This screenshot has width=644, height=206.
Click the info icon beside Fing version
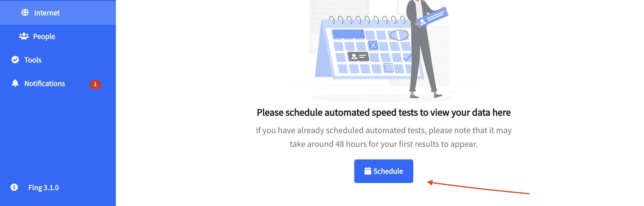pyautogui.click(x=14, y=187)
